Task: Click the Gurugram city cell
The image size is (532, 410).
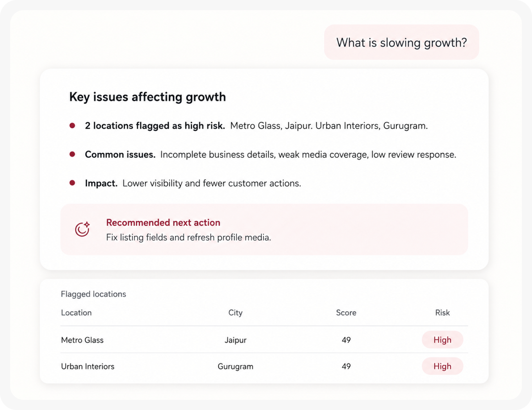Action: [235, 366]
